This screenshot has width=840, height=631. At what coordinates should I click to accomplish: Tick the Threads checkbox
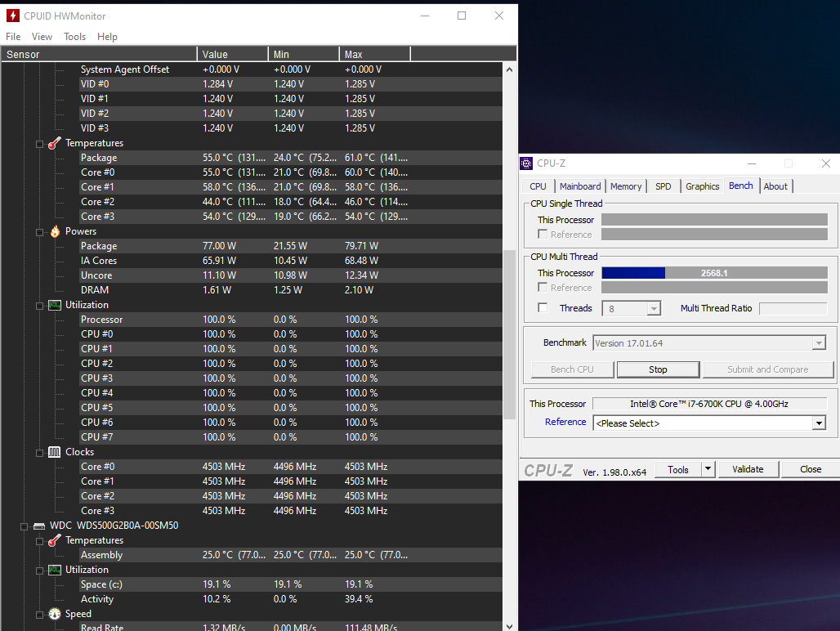[543, 307]
